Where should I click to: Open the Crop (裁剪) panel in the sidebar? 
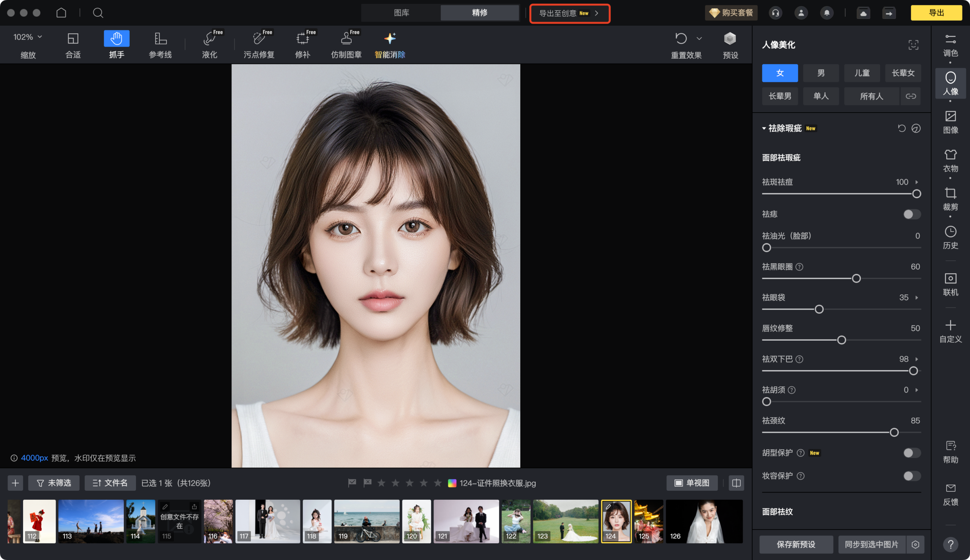pyautogui.click(x=950, y=199)
